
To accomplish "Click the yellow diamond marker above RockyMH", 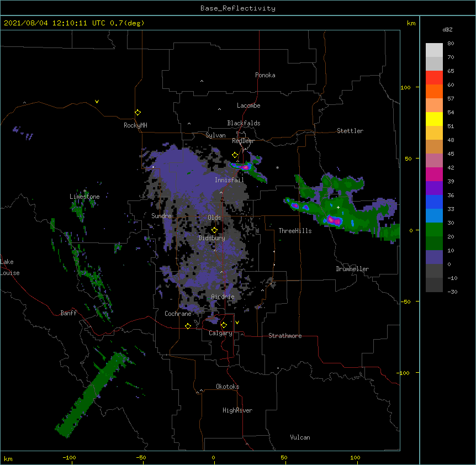I will (138, 113).
